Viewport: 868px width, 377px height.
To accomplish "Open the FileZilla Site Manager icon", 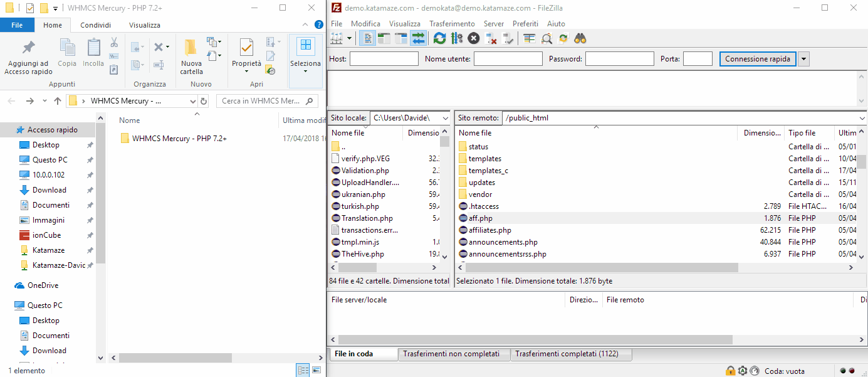I will 337,38.
